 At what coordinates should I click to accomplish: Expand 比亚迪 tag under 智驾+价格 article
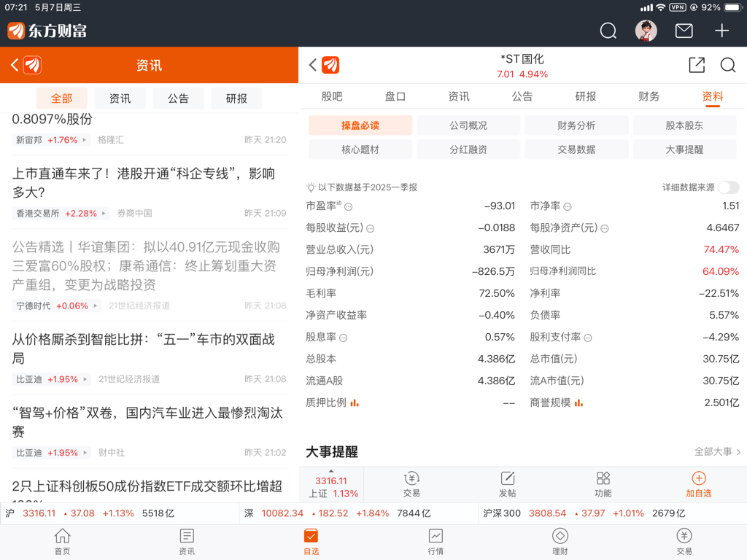click(x=51, y=453)
